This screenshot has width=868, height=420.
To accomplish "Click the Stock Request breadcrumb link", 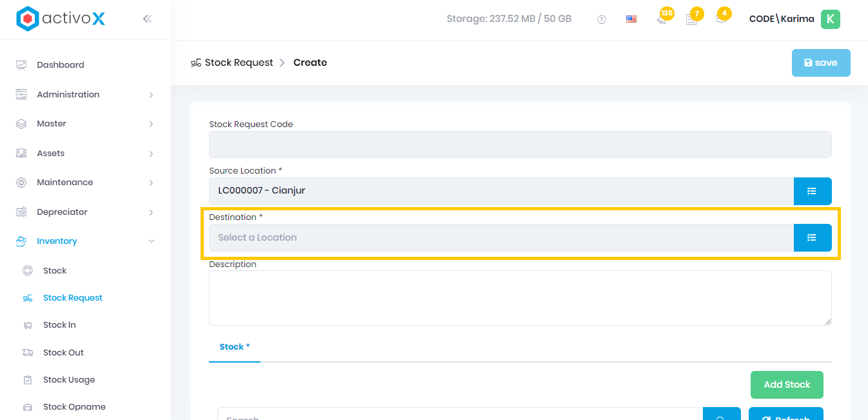I will pyautogui.click(x=239, y=63).
